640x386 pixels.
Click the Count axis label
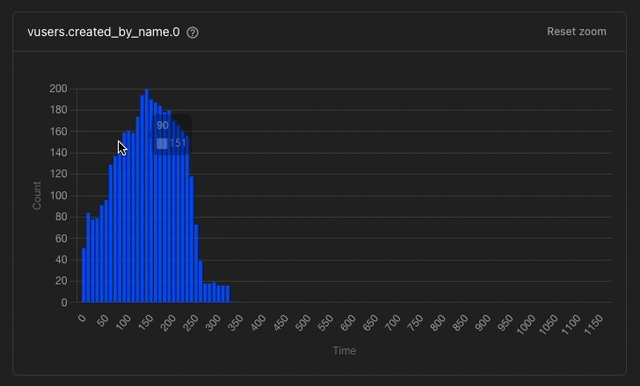point(37,196)
